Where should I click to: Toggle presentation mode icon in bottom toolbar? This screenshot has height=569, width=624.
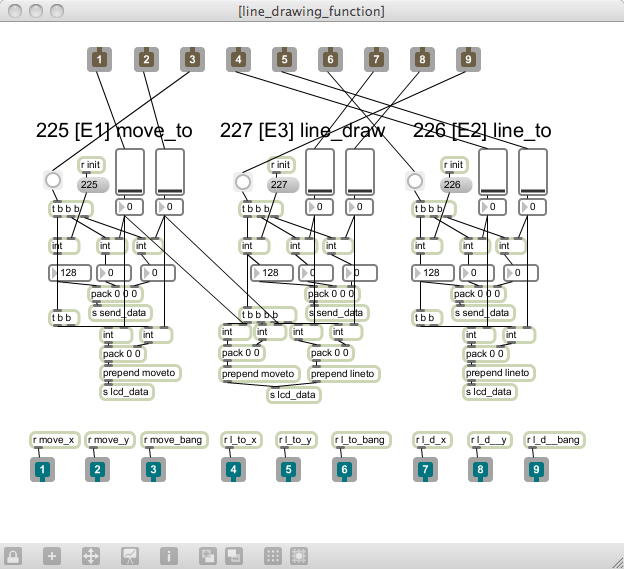130,556
